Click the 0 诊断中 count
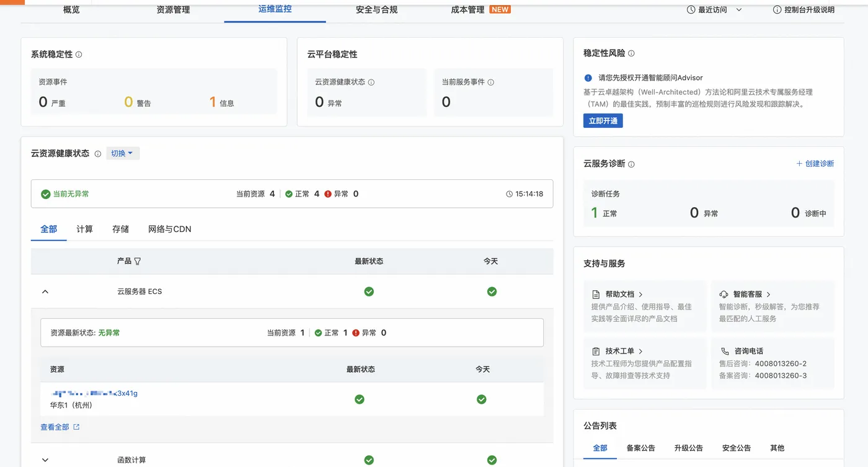 click(x=808, y=213)
